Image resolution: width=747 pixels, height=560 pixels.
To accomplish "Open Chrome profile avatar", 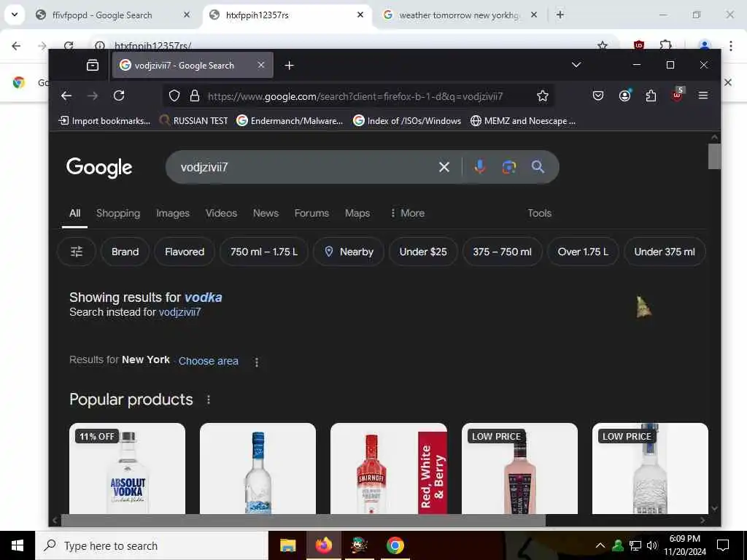I will (704, 46).
